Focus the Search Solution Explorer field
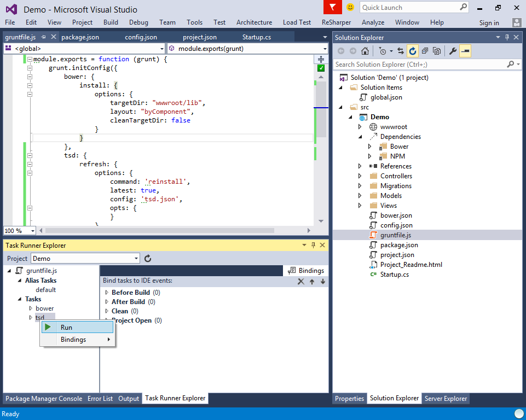The width and height of the screenshot is (526, 420). (x=421, y=64)
